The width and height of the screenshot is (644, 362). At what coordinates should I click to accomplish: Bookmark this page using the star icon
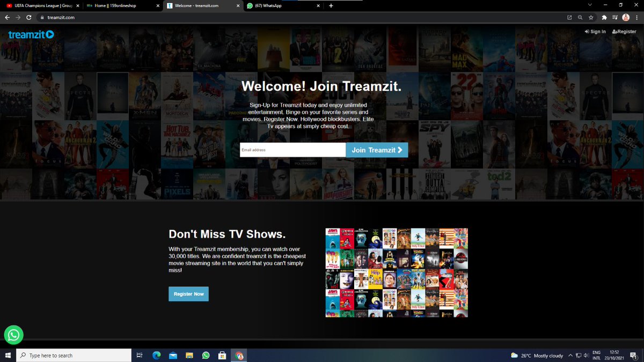pyautogui.click(x=590, y=17)
